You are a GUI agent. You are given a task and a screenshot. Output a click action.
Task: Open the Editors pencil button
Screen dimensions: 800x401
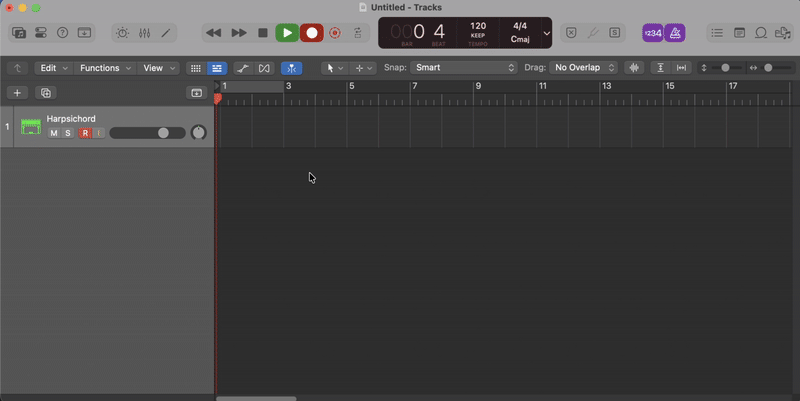coord(166,33)
